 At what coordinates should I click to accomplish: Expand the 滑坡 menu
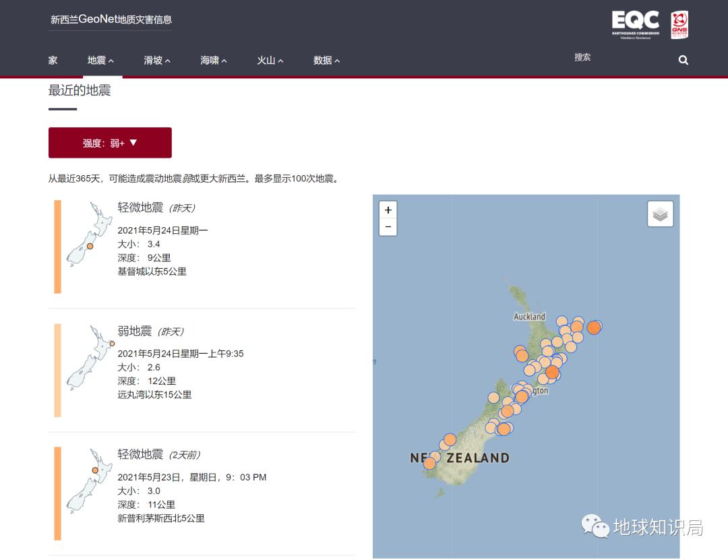click(157, 60)
